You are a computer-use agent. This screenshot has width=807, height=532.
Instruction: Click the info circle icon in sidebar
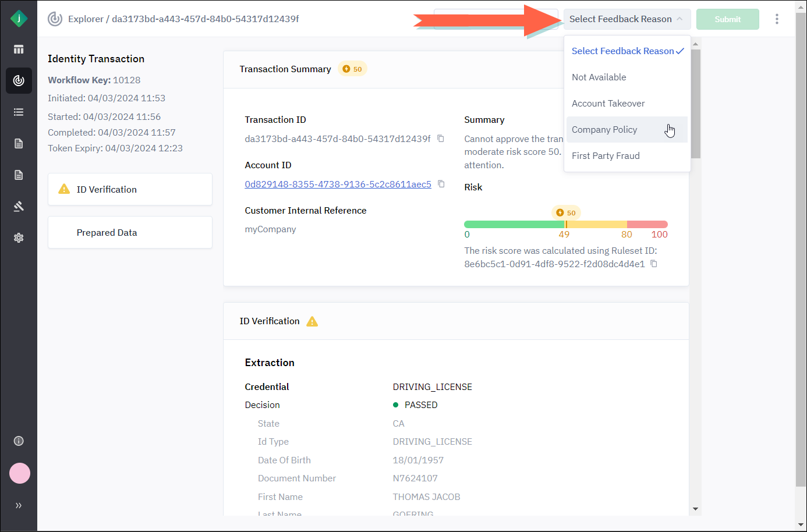coord(19,441)
